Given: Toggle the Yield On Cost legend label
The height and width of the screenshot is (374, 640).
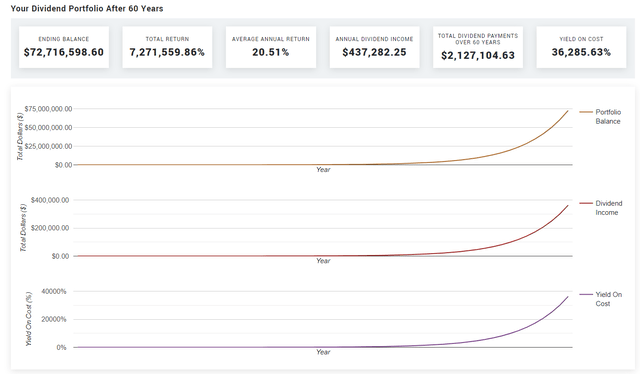Looking at the screenshot, I should click(609, 299).
